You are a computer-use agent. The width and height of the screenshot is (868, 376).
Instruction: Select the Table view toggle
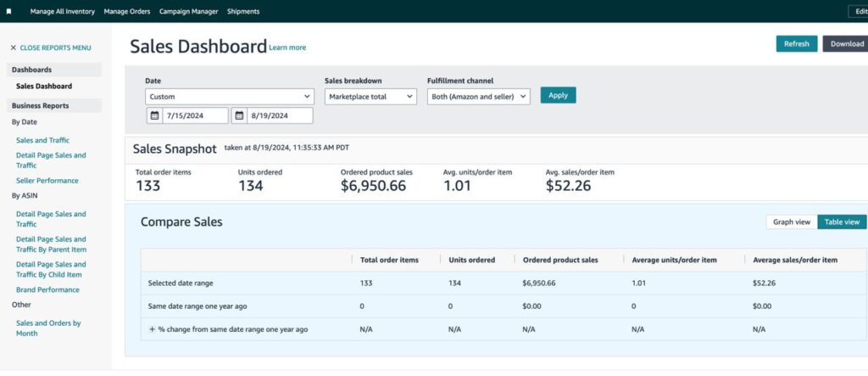point(842,222)
